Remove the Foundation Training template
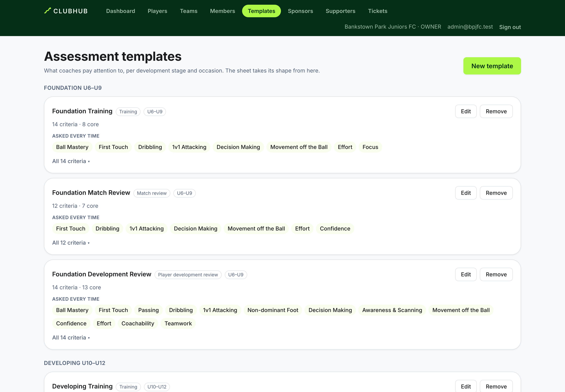The image size is (565, 392). pos(496,111)
